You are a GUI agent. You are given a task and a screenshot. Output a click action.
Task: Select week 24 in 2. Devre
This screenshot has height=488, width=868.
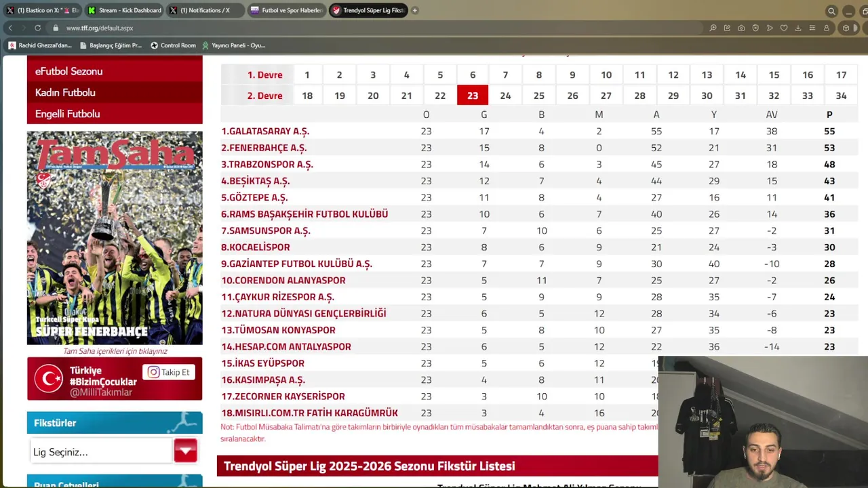point(505,96)
